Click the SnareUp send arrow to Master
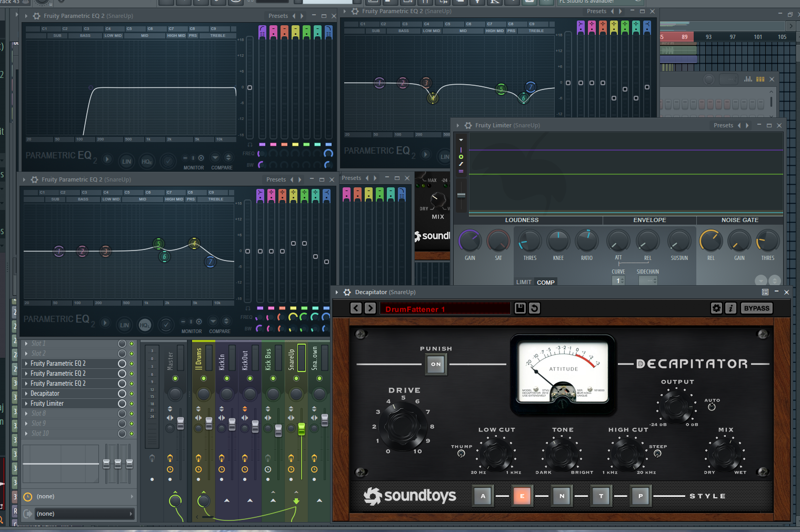The height and width of the screenshot is (532, 800). [x=296, y=501]
